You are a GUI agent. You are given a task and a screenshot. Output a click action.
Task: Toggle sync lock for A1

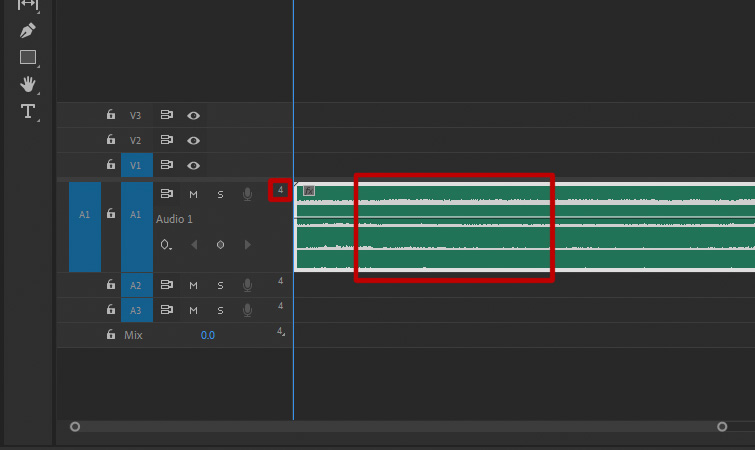(x=167, y=193)
